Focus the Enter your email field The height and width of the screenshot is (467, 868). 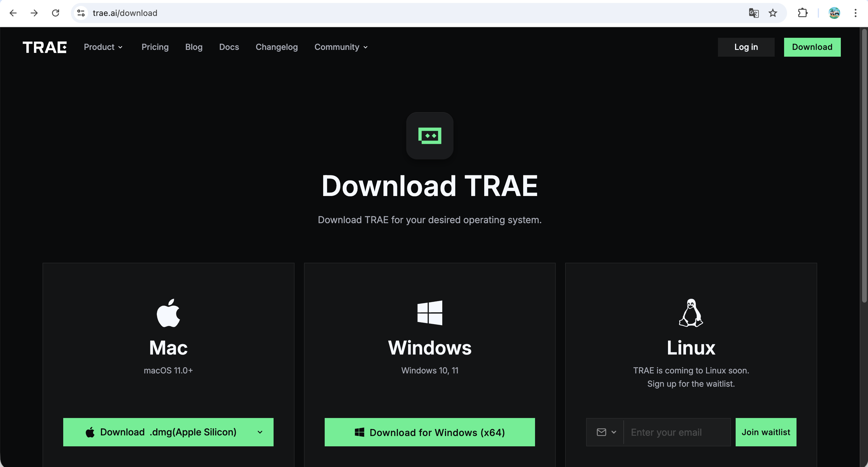coord(677,432)
